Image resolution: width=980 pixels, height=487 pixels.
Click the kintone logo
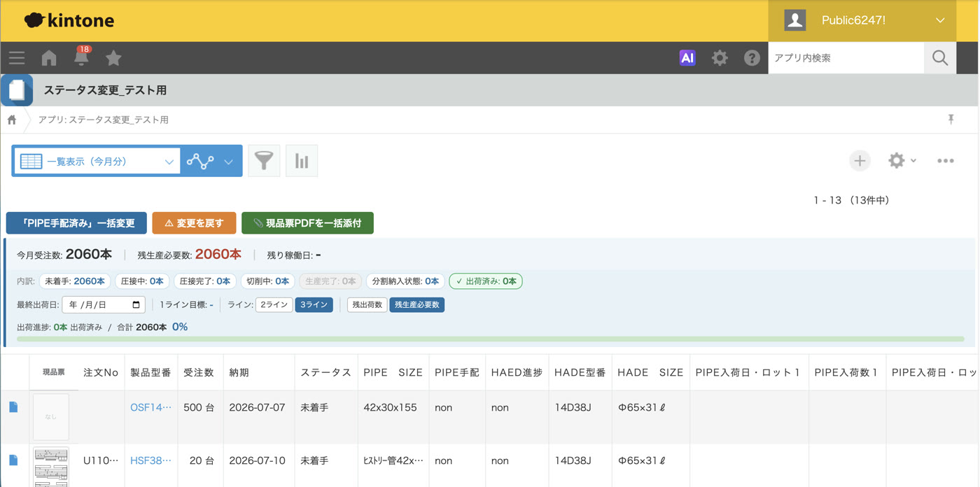pos(69,20)
